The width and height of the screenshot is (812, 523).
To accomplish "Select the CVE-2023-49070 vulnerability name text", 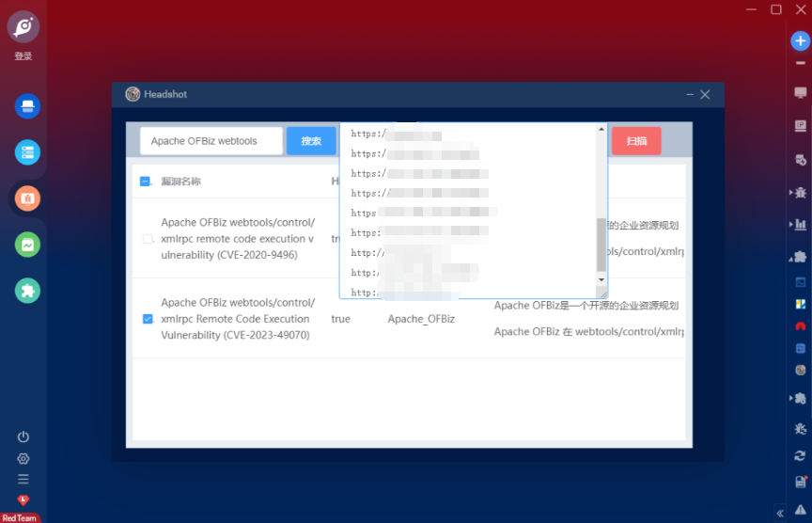I will click(238, 319).
